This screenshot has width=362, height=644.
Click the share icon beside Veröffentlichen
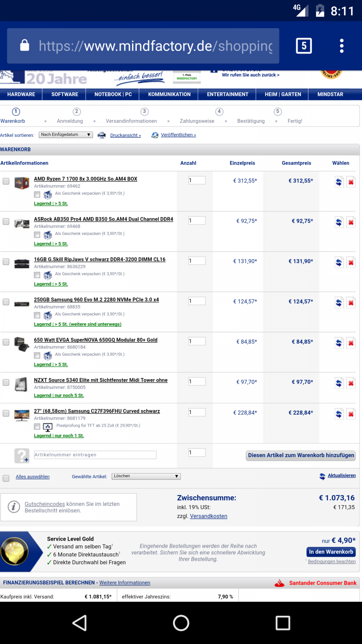pos(155,135)
